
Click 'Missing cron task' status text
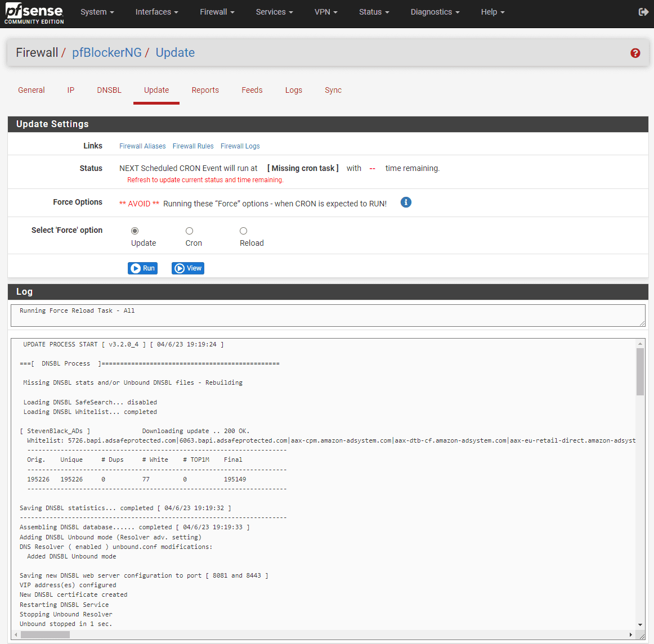pos(303,168)
